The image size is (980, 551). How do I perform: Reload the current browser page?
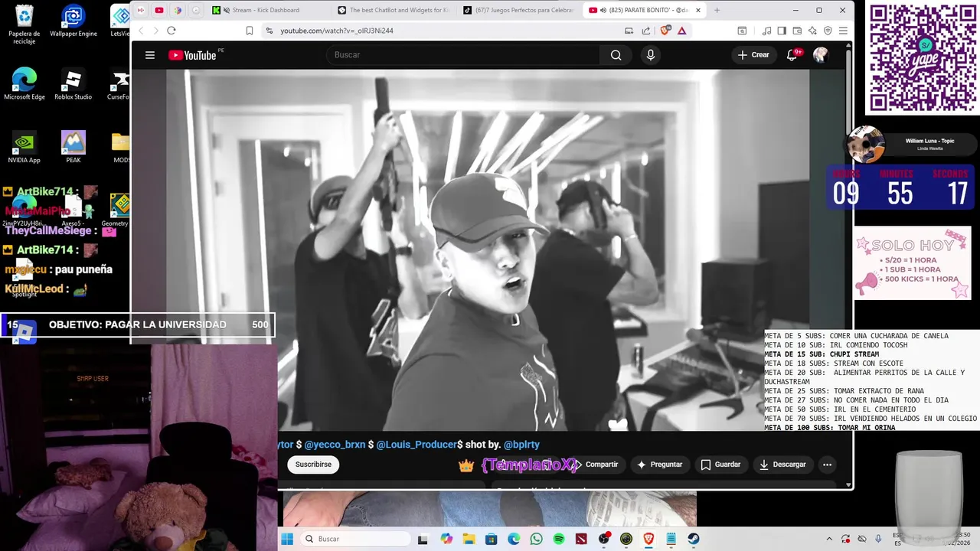[x=171, y=31]
